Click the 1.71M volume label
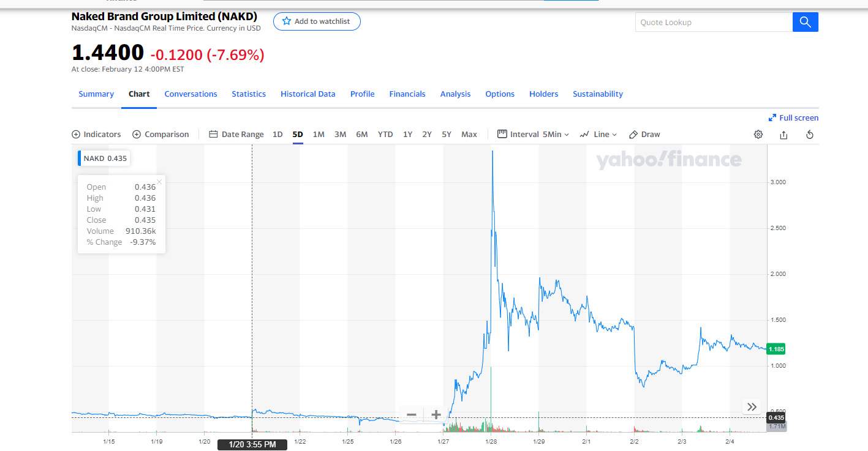This screenshot has width=868, height=451. tap(776, 427)
